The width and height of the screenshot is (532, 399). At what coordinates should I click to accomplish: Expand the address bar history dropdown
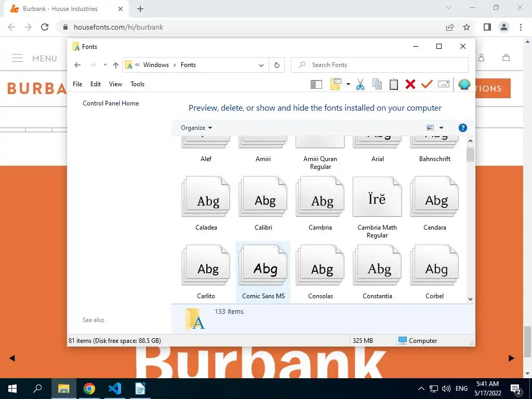261,65
